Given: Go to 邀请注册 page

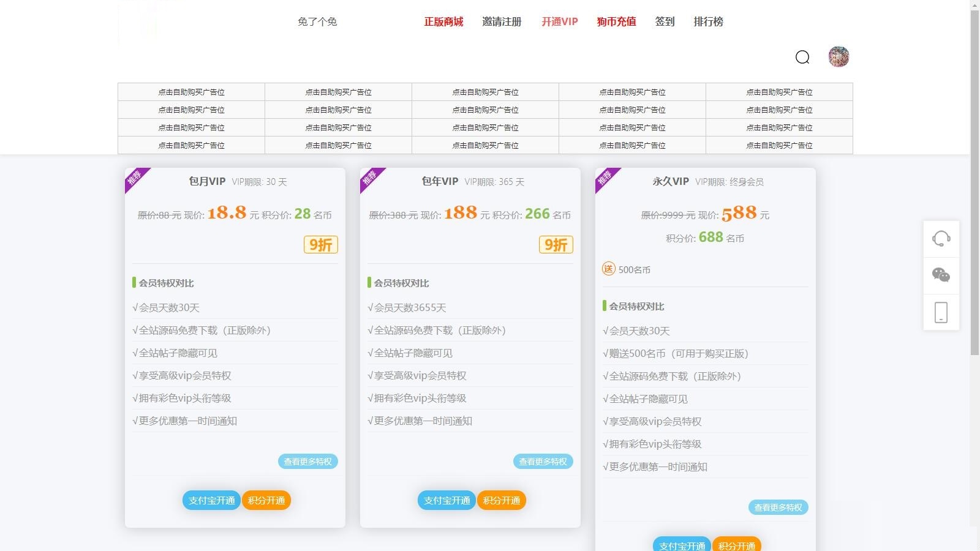Looking at the screenshot, I should 502,22.
